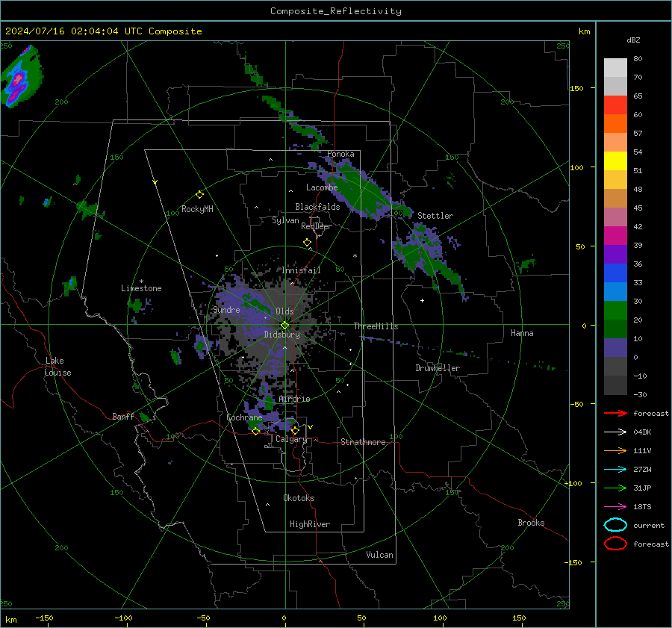Select the Cochrane label
The width and height of the screenshot is (672, 628).
tap(244, 417)
